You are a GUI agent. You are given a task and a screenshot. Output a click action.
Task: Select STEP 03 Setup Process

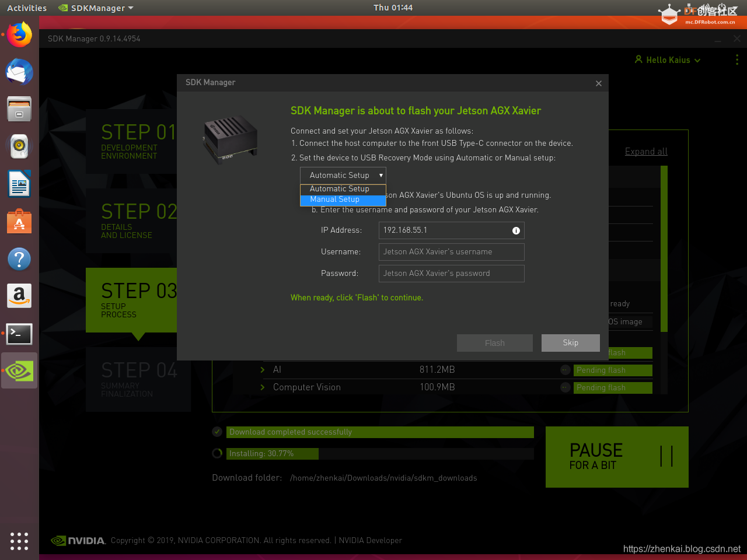[x=131, y=300]
